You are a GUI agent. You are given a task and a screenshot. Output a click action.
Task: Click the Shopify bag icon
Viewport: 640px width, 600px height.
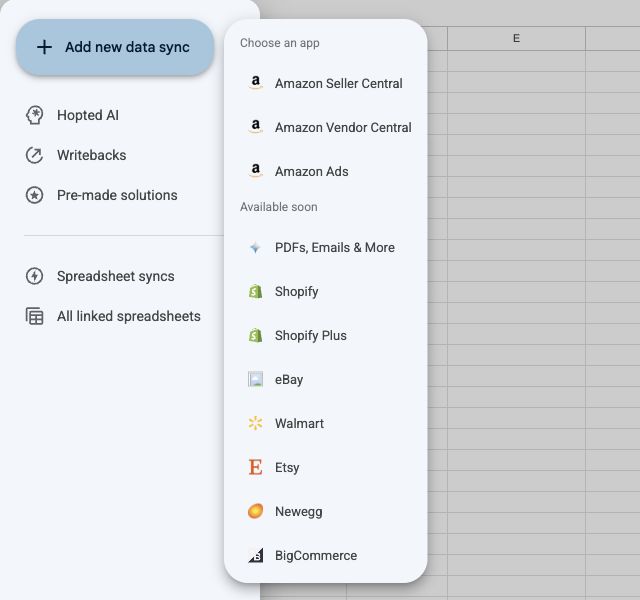256,291
